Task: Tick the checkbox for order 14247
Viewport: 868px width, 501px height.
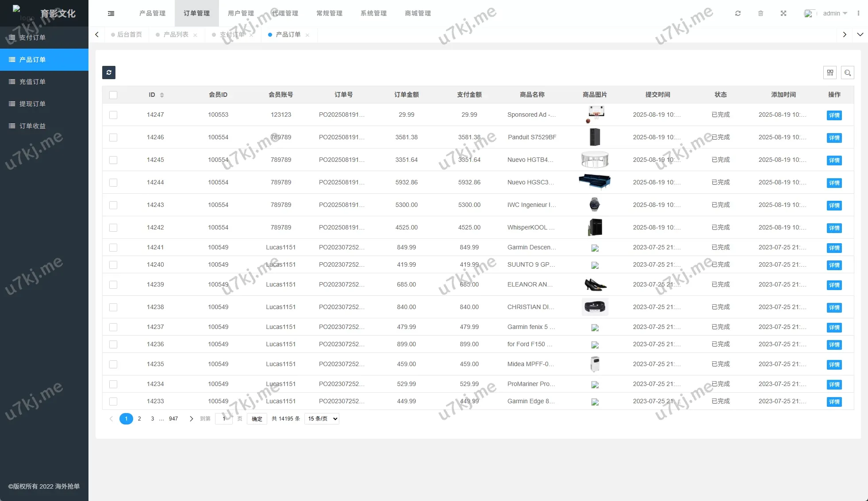Action: [113, 115]
